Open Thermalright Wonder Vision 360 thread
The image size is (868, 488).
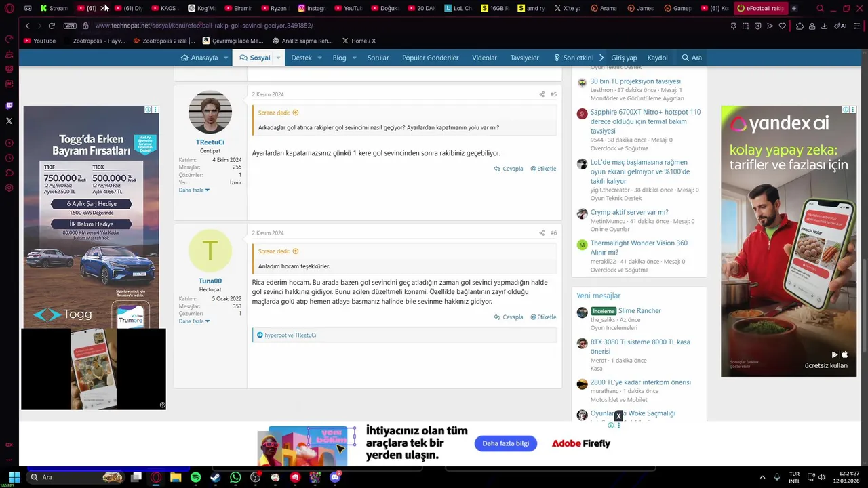[x=639, y=247]
